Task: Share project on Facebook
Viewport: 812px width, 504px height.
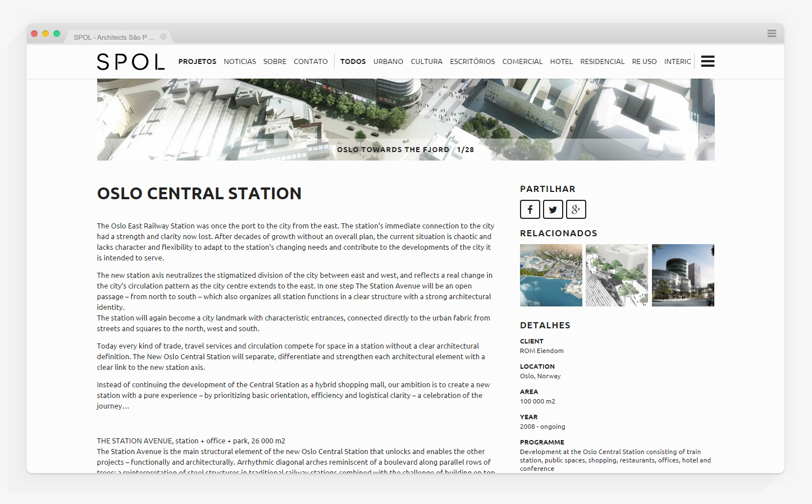Action: tap(530, 209)
